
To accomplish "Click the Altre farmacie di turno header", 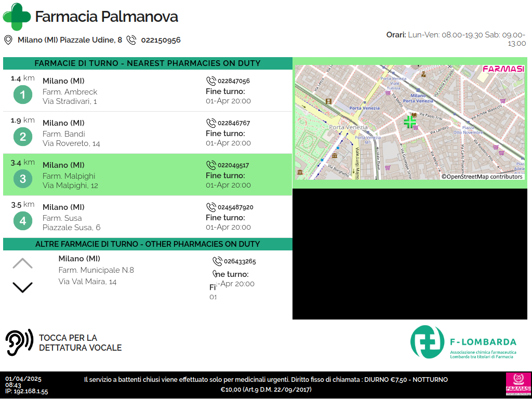I will [x=148, y=244].
